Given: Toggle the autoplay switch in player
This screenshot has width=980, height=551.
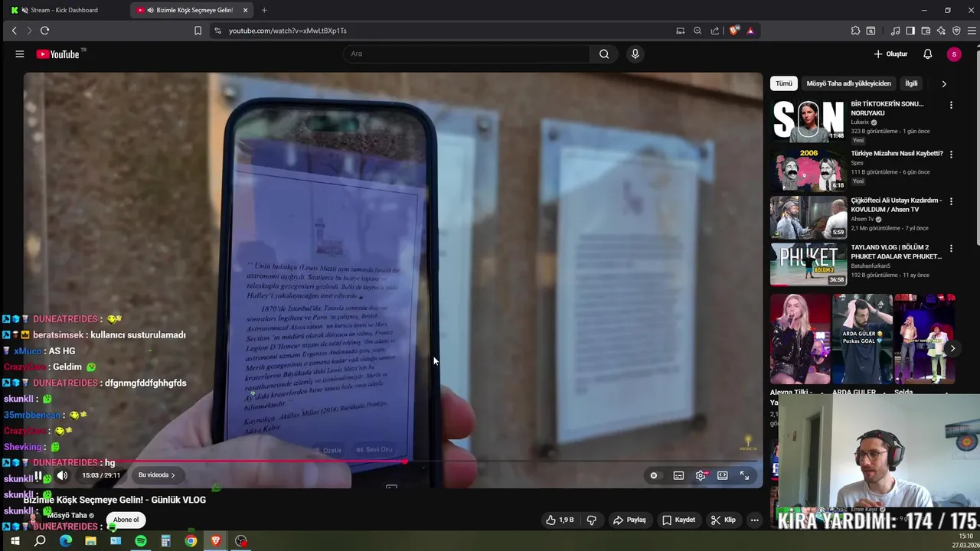Looking at the screenshot, I should point(653,475).
